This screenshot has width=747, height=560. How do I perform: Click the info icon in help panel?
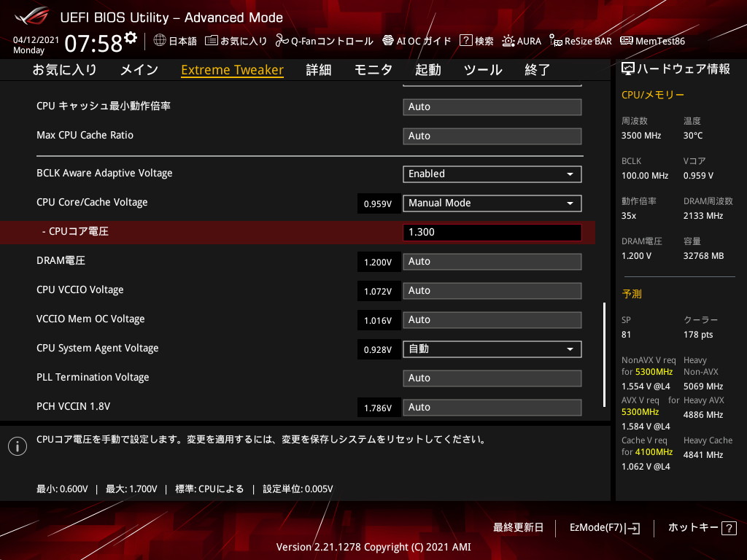click(18, 446)
